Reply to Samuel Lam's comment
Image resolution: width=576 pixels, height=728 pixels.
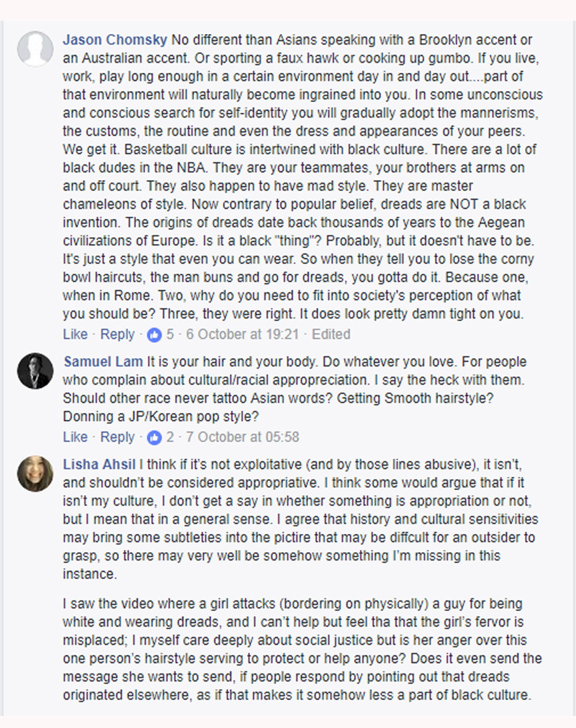tap(117, 437)
